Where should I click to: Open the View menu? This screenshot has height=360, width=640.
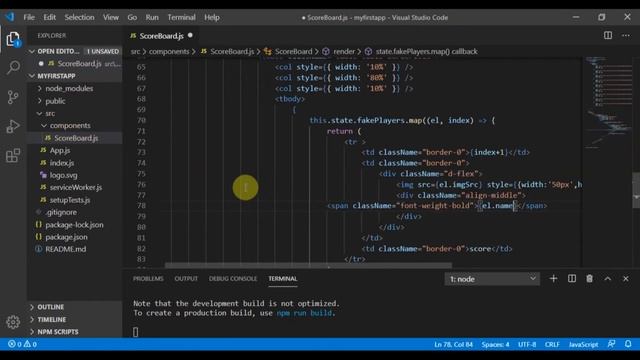[111, 17]
